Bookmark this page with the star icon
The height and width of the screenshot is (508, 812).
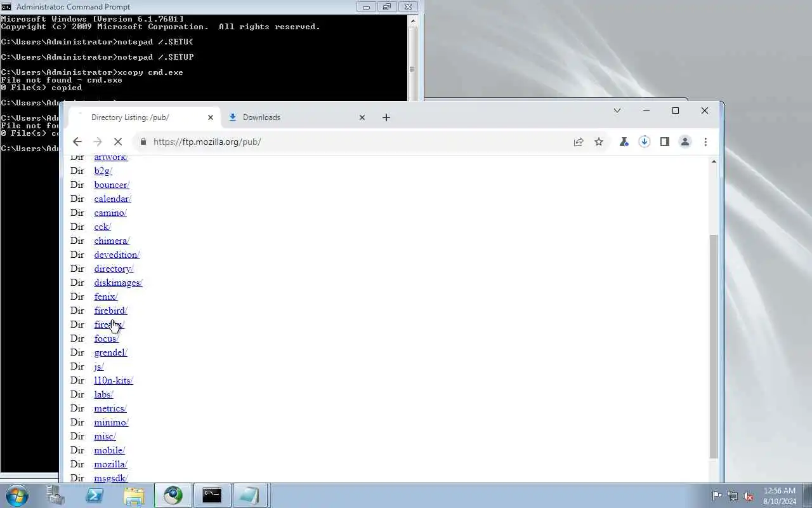pyautogui.click(x=599, y=142)
